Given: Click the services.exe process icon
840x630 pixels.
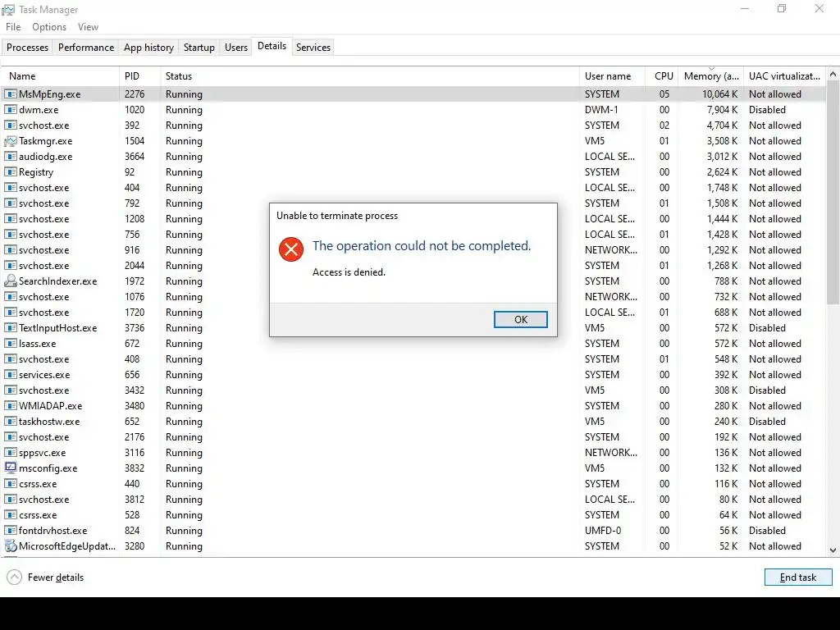Looking at the screenshot, I should 10,374.
